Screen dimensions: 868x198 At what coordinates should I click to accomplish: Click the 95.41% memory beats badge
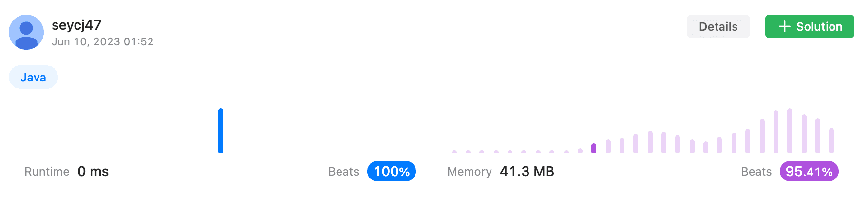(x=809, y=171)
